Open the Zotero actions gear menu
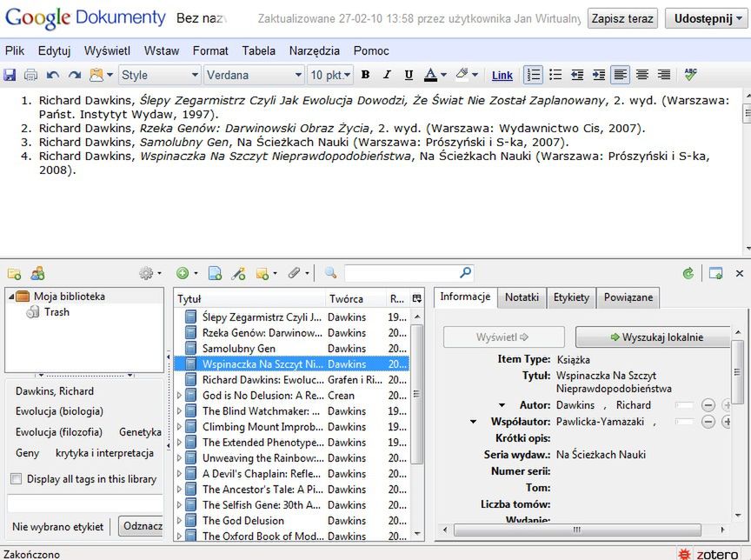The width and height of the screenshot is (751, 560). [x=150, y=274]
